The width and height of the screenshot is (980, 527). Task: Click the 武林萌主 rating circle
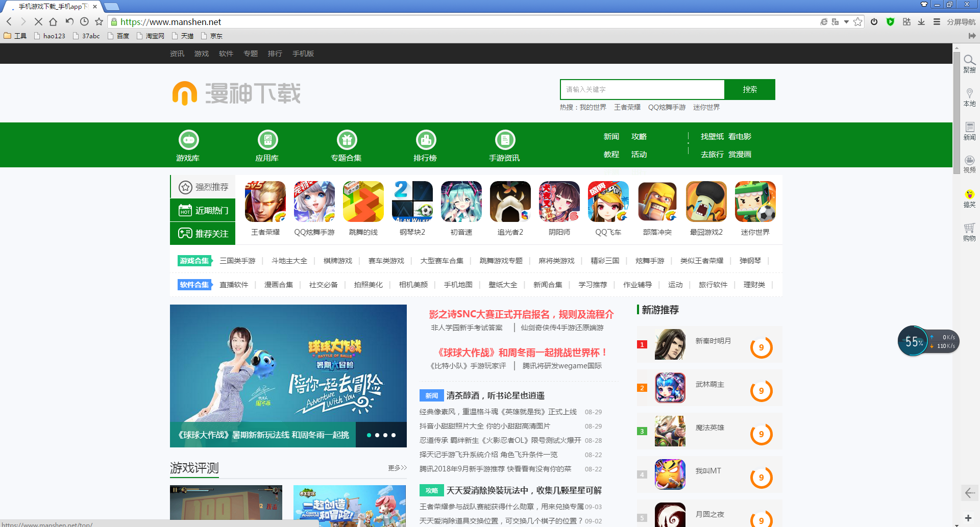762,391
